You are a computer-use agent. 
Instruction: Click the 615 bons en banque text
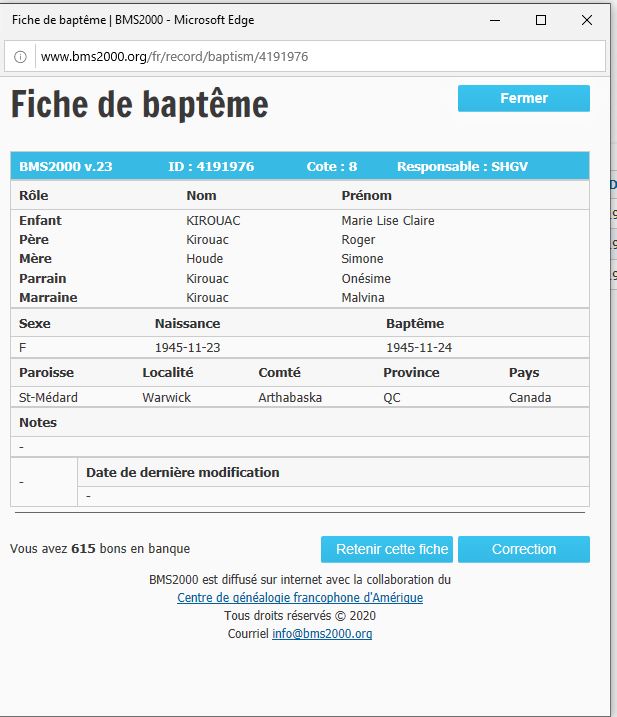(130, 548)
